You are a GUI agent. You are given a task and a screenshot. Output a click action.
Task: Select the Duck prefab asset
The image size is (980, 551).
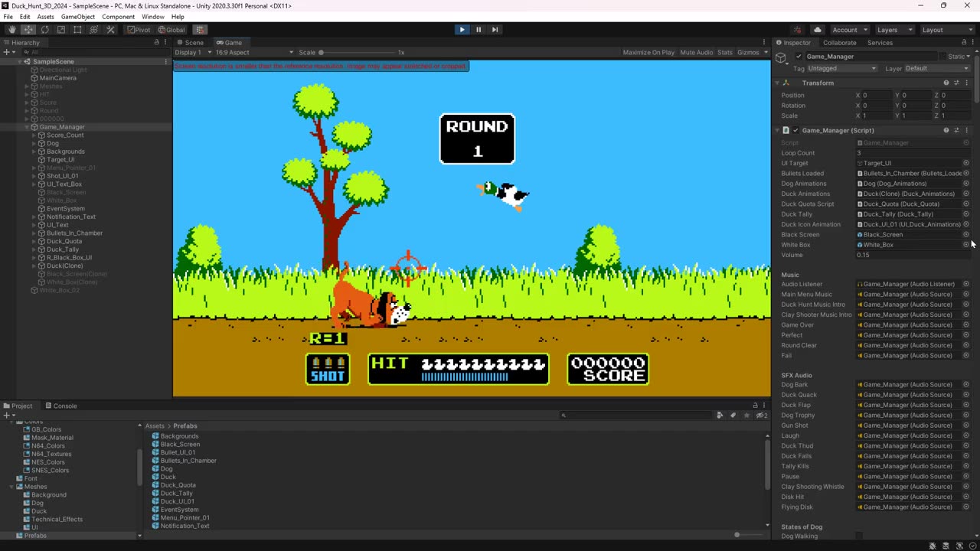168,477
